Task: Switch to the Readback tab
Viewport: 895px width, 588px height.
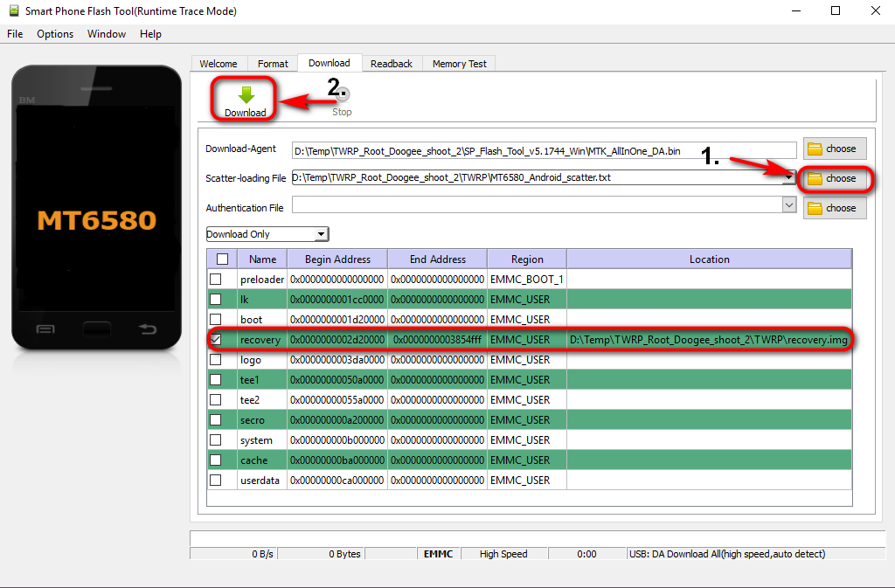Action: [x=391, y=64]
